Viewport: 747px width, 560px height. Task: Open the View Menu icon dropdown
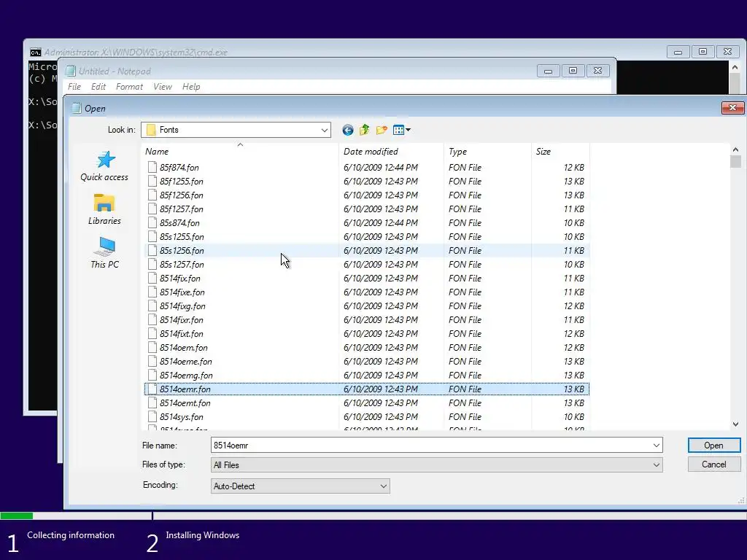tap(402, 130)
